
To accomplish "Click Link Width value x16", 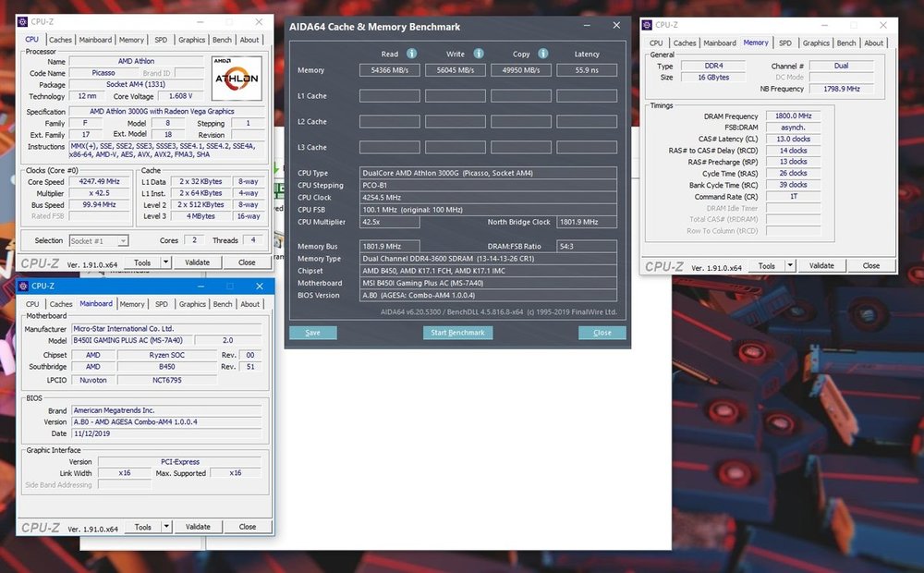I will point(125,473).
